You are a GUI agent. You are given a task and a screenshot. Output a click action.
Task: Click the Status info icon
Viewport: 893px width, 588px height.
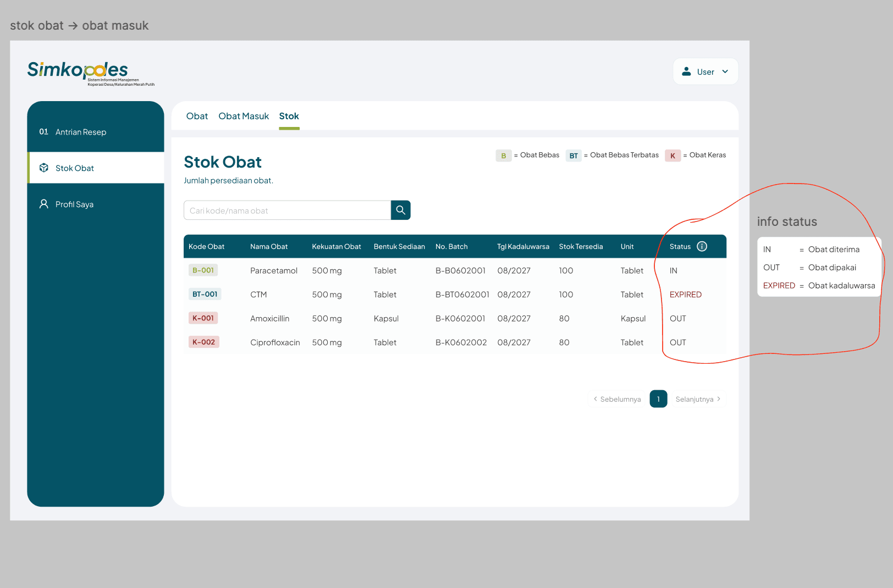coord(702,246)
